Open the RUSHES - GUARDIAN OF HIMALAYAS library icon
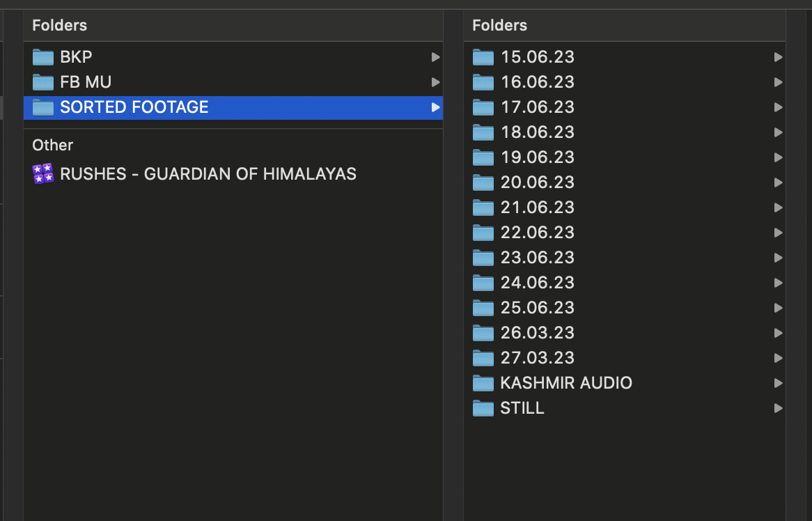Image resolution: width=812 pixels, height=521 pixels. [x=43, y=173]
